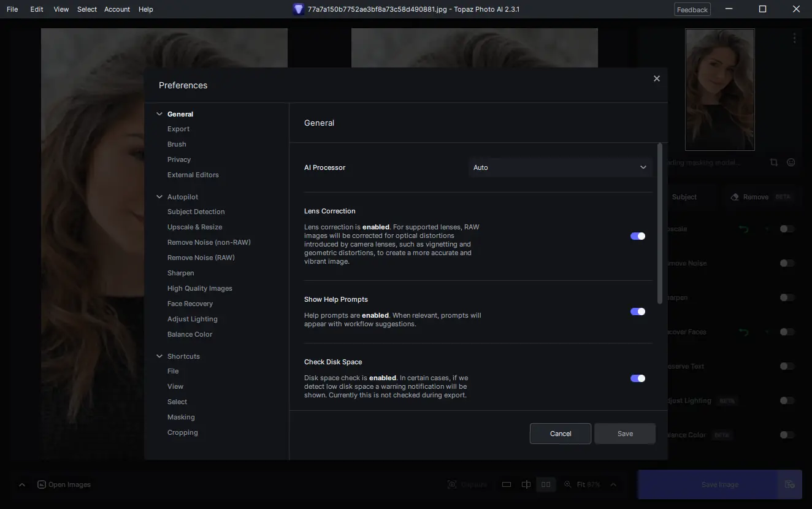812x509 pixels.
Task: Click the Open Images icon
Action: coord(42,484)
